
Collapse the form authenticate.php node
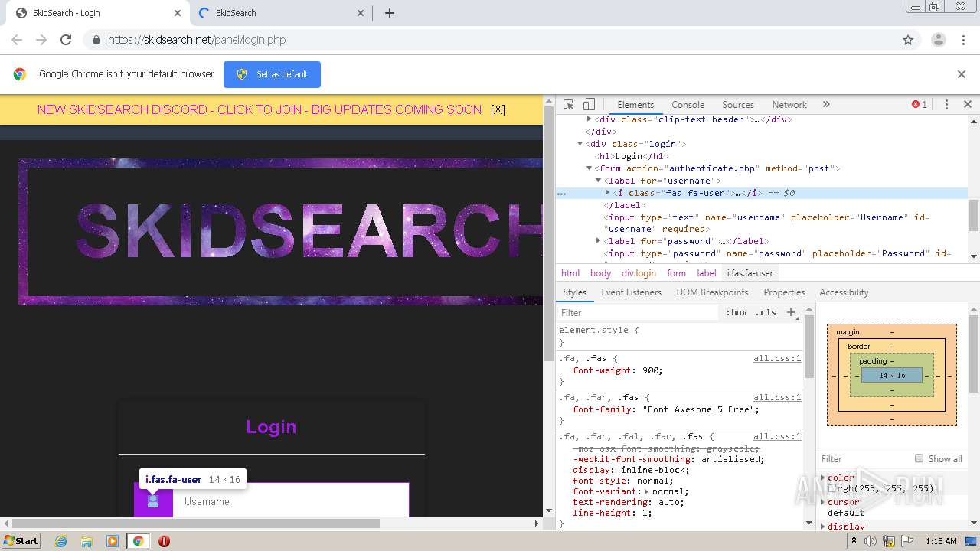click(x=589, y=168)
